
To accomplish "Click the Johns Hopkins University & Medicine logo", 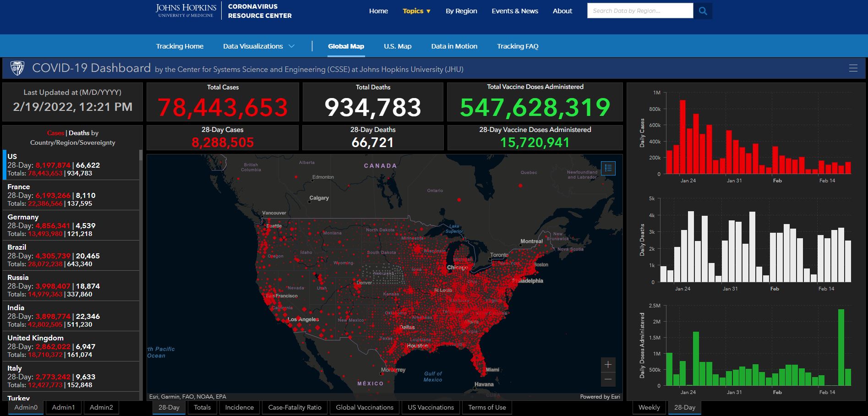I will tap(186, 11).
